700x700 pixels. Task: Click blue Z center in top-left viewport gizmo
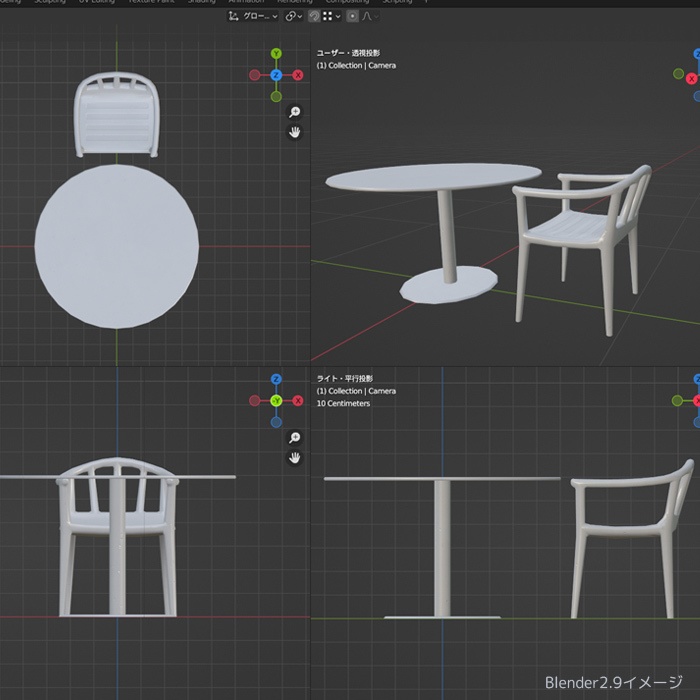coord(276,75)
